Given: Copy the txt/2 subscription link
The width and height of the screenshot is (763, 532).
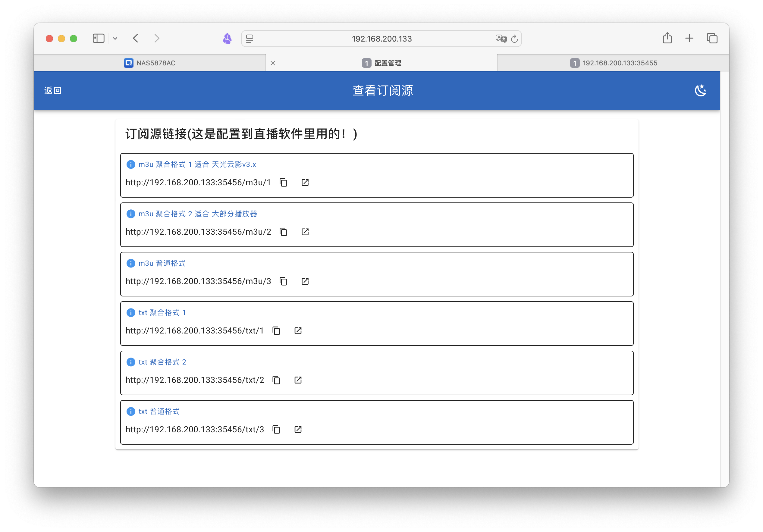Looking at the screenshot, I should [276, 380].
